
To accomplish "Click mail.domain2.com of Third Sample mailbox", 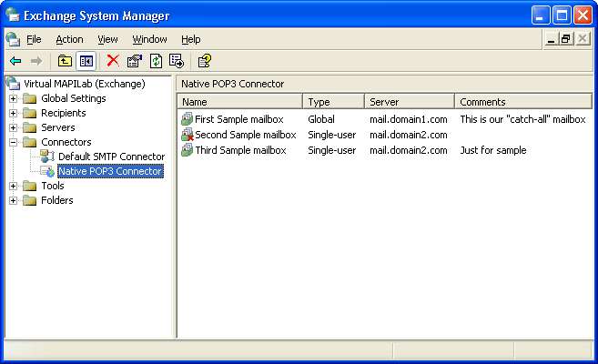I will pyautogui.click(x=409, y=150).
